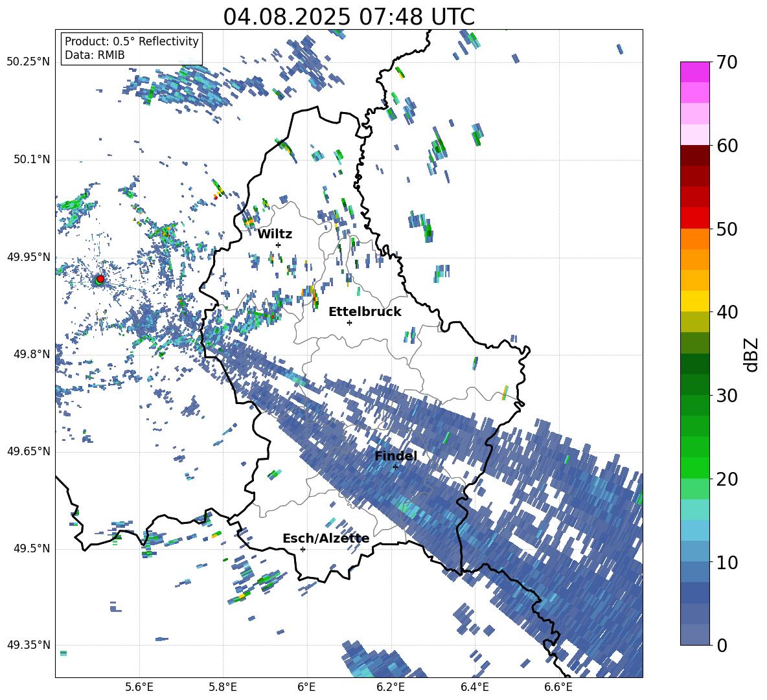Click the 49.5°N latitude label
This screenshot has width=767, height=700.
pos(31,548)
